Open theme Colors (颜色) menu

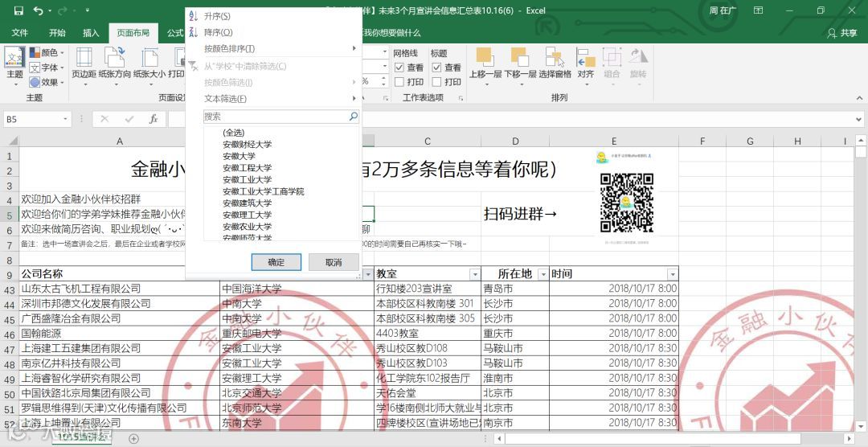[47, 52]
